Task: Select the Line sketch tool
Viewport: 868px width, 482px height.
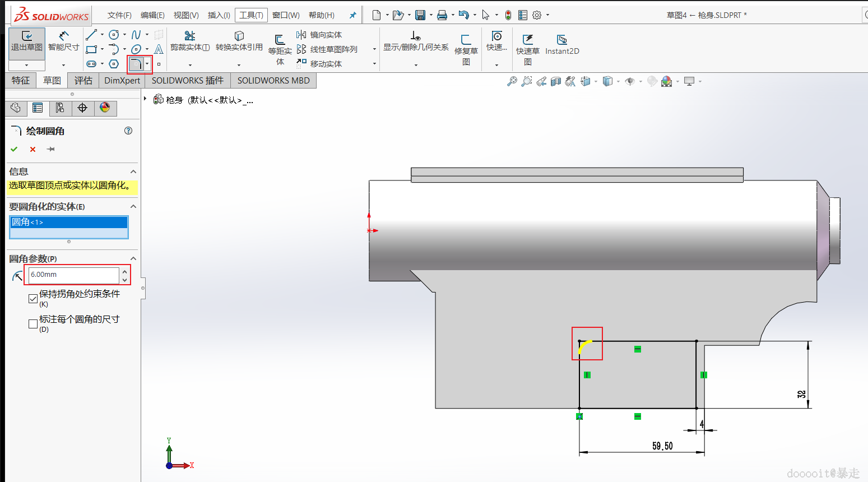Action: pyautogui.click(x=91, y=35)
